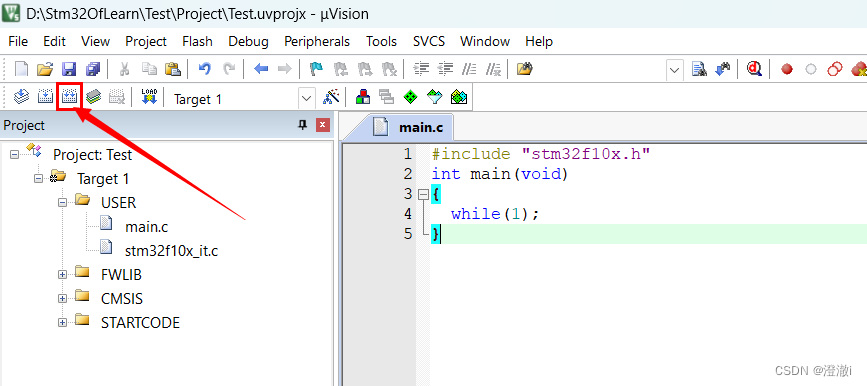Stop build icon
The image size is (867, 386).
click(117, 97)
